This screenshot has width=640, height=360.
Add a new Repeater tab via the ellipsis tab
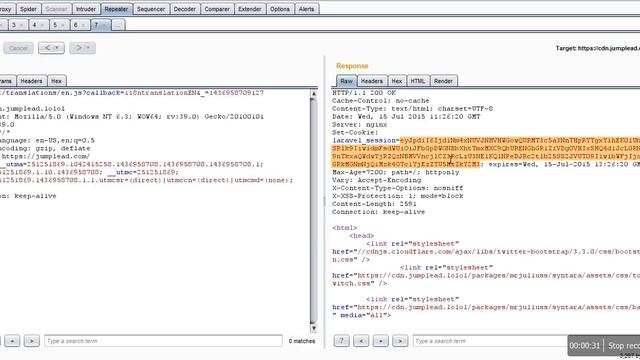click(118, 25)
